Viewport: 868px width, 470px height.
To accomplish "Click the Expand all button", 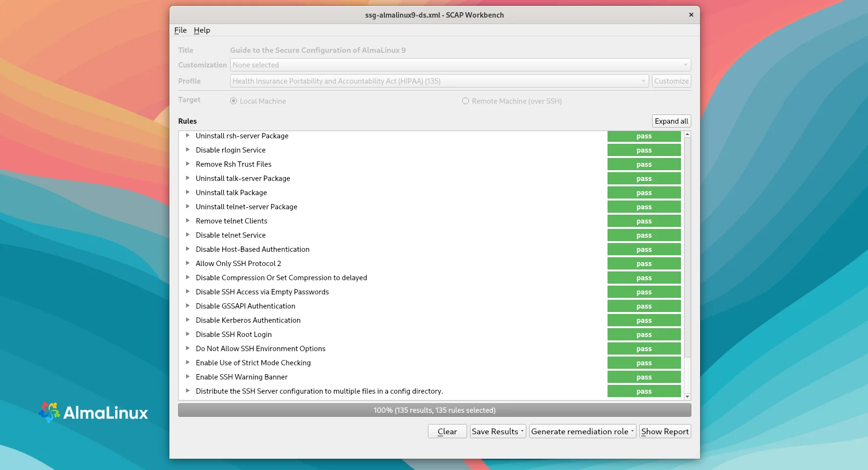I will pos(671,121).
